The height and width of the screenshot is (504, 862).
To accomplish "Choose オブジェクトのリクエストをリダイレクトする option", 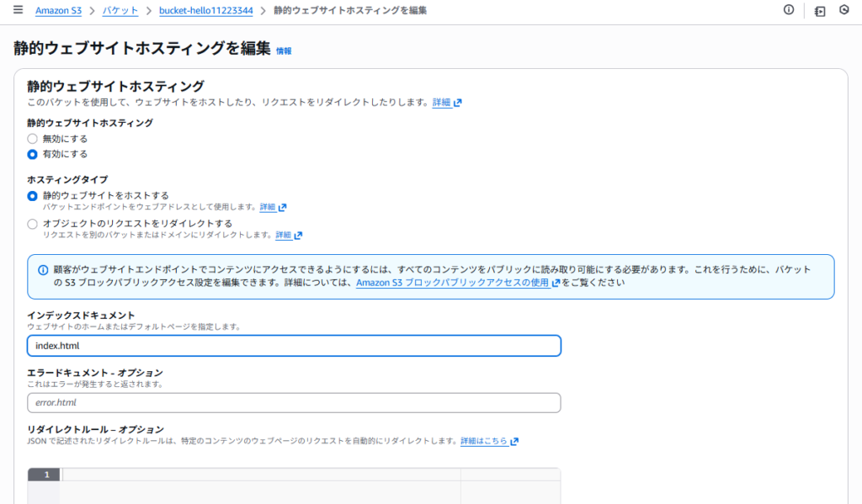I will 33,224.
